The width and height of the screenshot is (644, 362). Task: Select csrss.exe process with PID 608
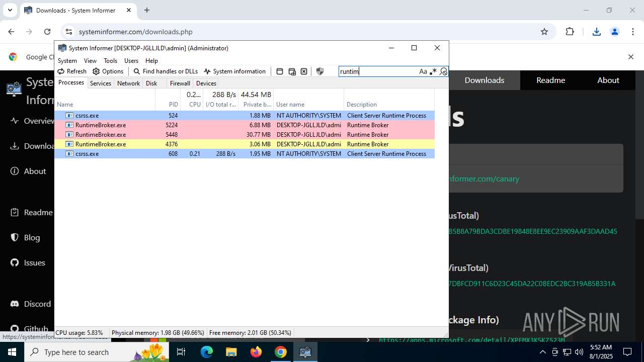tap(245, 154)
